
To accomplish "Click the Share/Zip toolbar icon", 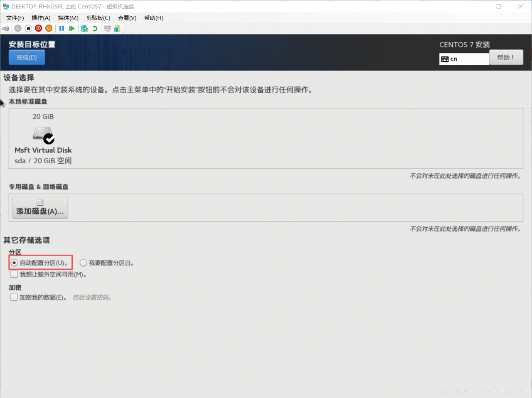I will pyautogui.click(x=117, y=28).
